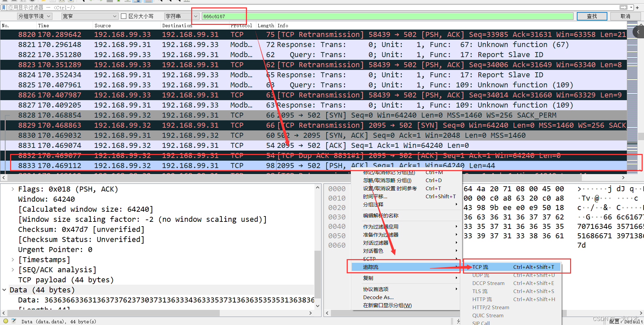Click the 查找 find button
This screenshot has width=644, height=325.
tap(592, 16)
